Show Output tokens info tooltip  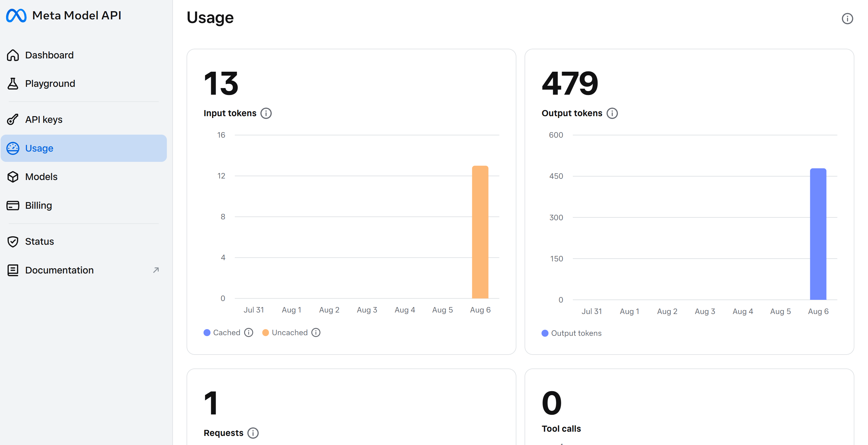click(612, 113)
